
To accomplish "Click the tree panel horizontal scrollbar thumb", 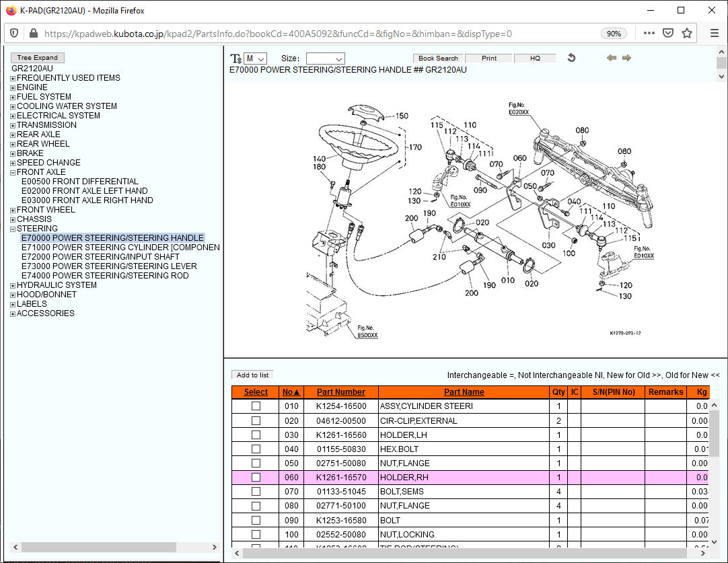I will (x=98, y=548).
